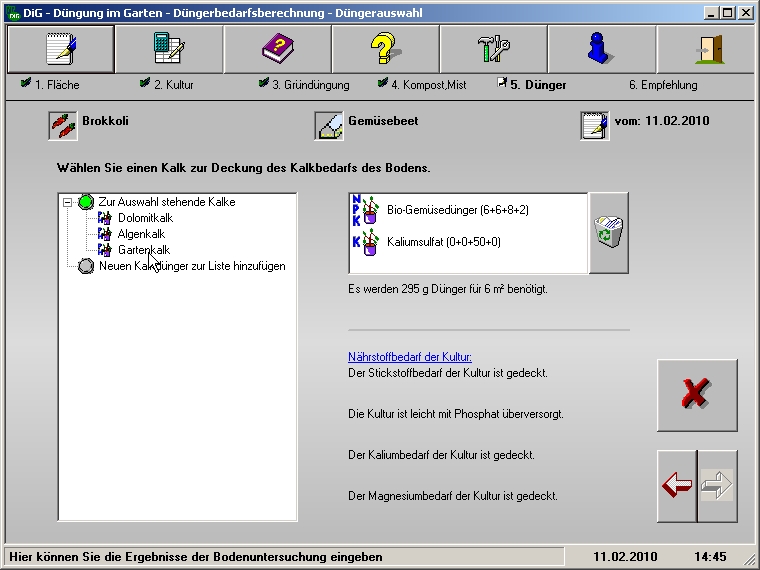Click 'Neuen Kalkdünger zur Liste hinzufügen'

click(192, 266)
